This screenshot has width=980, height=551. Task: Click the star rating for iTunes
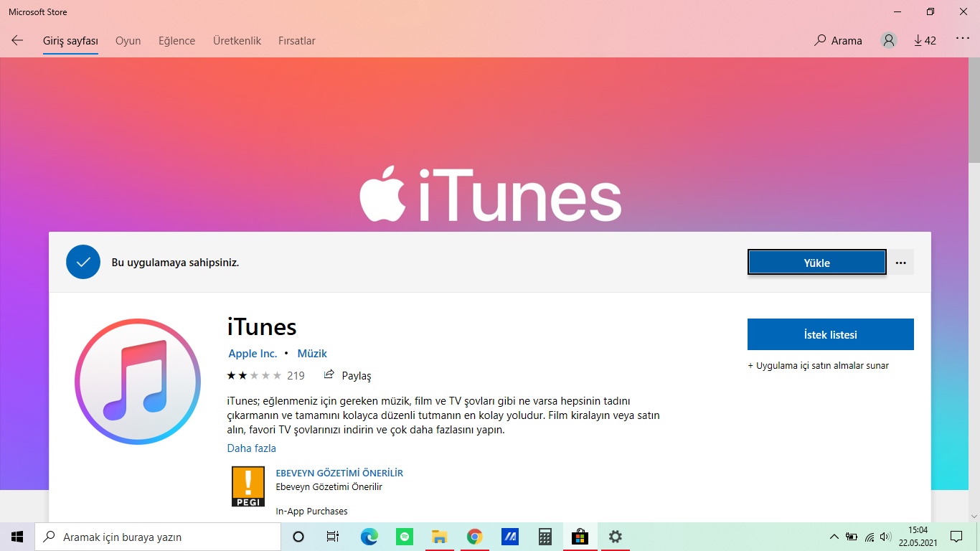coord(254,375)
